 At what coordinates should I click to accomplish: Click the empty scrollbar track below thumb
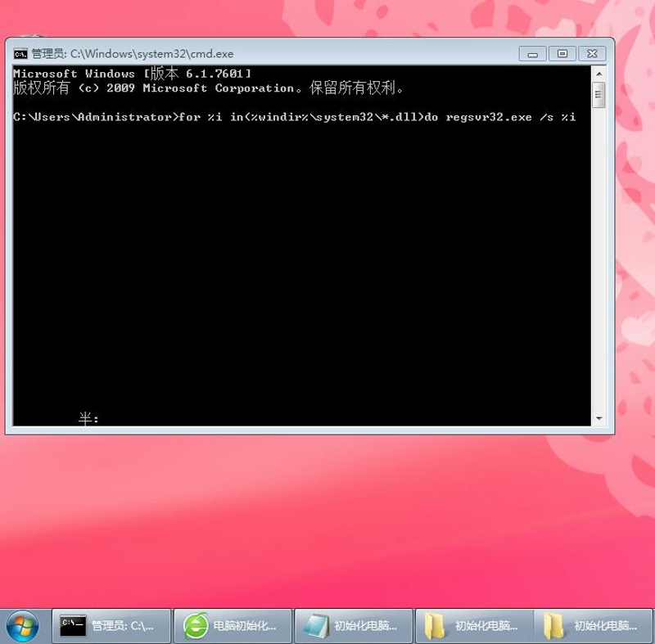[x=599, y=259]
